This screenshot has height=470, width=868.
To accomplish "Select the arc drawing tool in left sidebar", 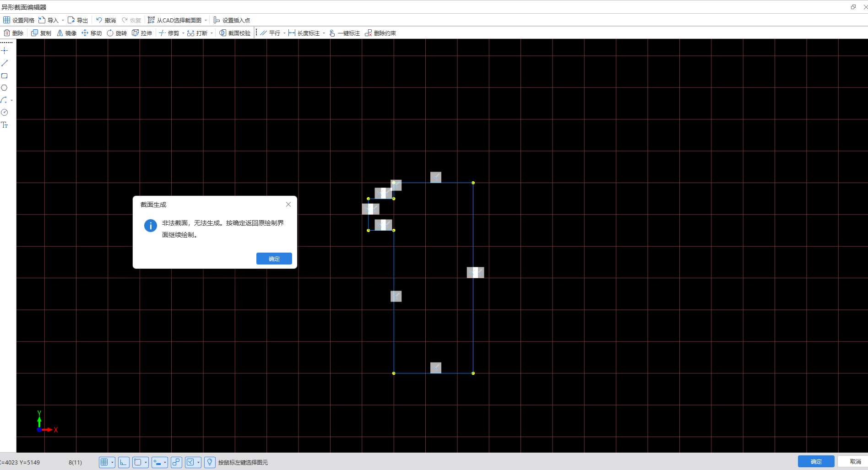I will [4, 100].
